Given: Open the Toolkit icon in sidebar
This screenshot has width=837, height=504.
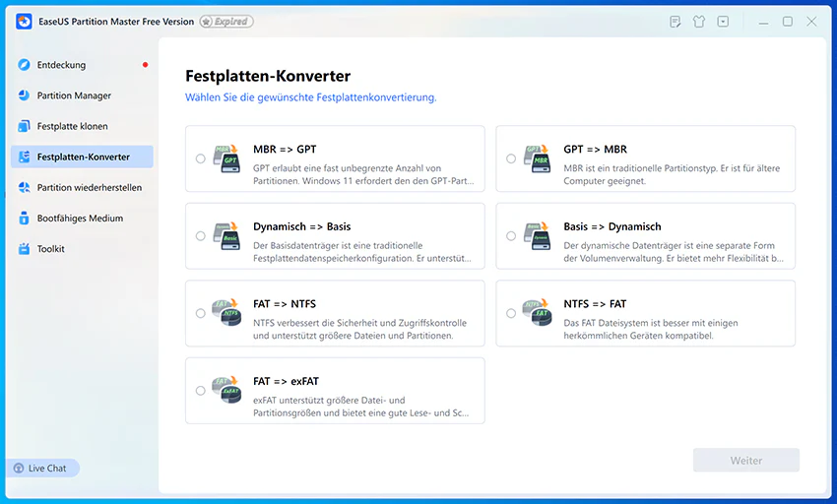Looking at the screenshot, I should pos(24,249).
